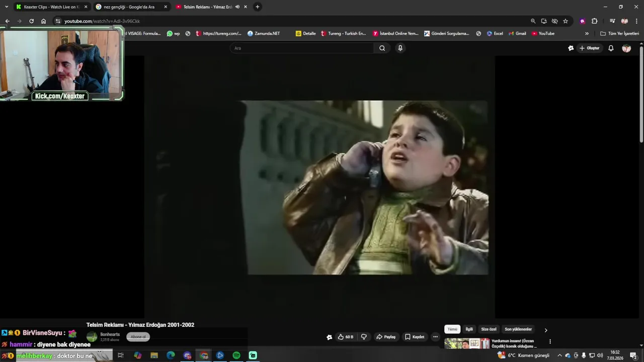Select the İlgili filter chip
Viewport: 644px width, 362px height.
pyautogui.click(x=469, y=329)
